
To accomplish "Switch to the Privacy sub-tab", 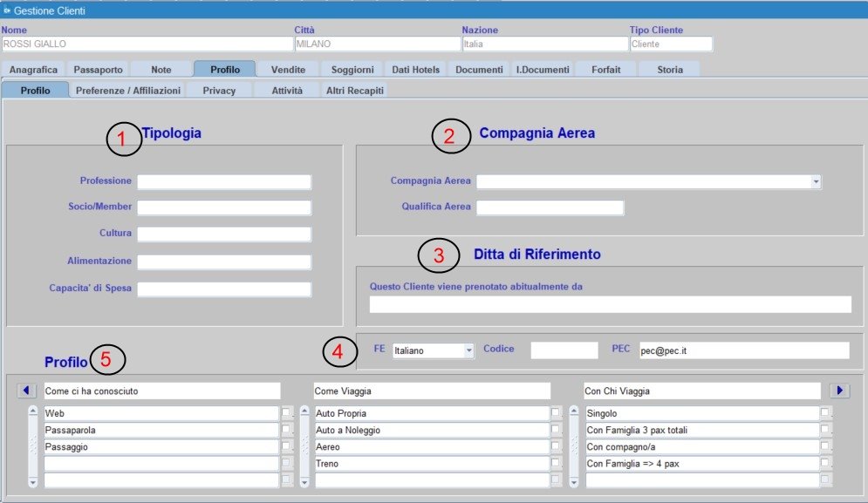I will 219,88.
